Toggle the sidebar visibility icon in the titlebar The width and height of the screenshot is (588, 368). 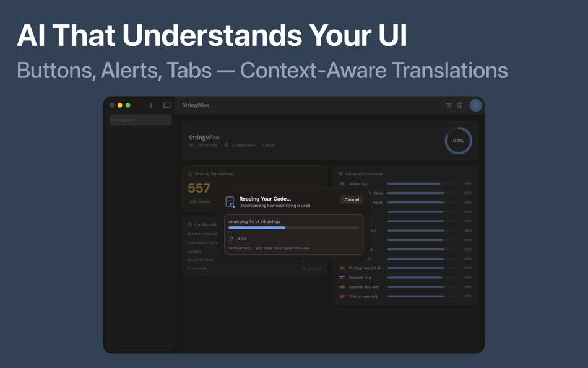coord(167,105)
